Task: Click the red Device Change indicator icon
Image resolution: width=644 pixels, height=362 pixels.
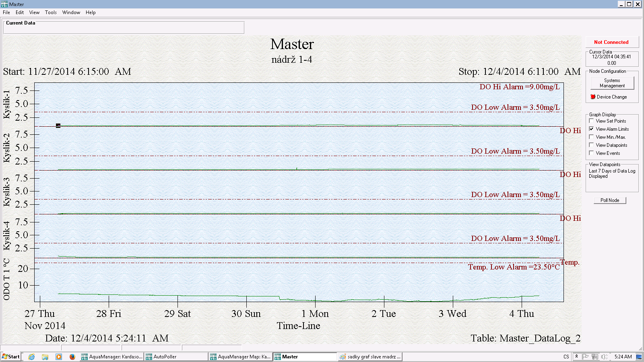Action: pyautogui.click(x=593, y=97)
